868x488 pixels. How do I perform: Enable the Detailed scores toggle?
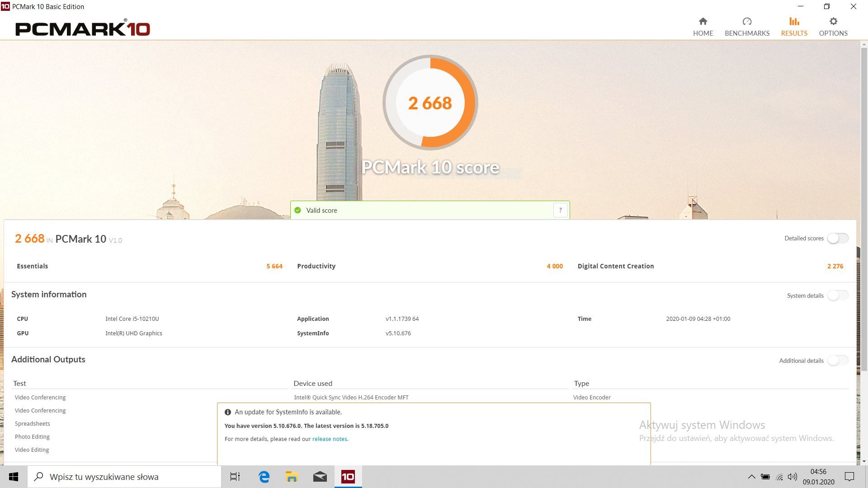pos(837,238)
